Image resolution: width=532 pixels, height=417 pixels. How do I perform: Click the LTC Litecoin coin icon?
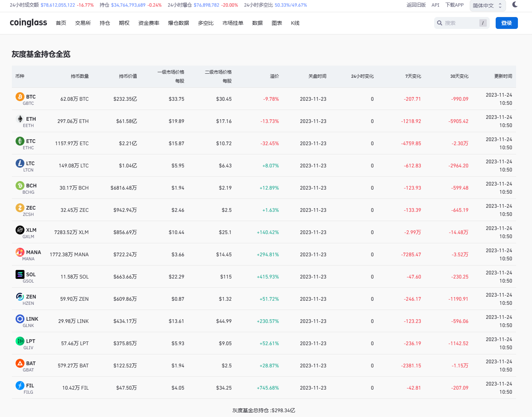click(x=20, y=163)
